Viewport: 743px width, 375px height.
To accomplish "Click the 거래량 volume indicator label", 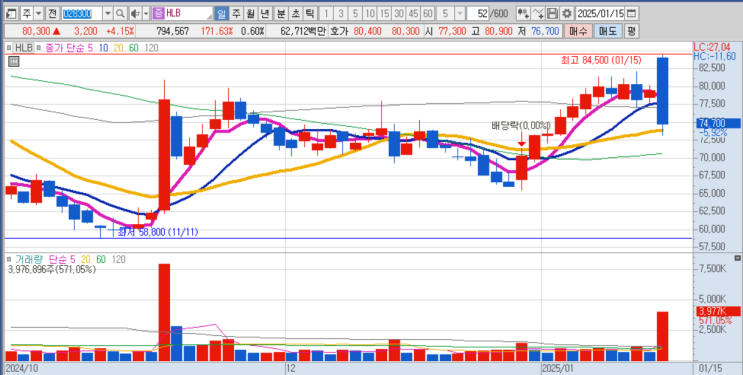I will tap(29, 259).
